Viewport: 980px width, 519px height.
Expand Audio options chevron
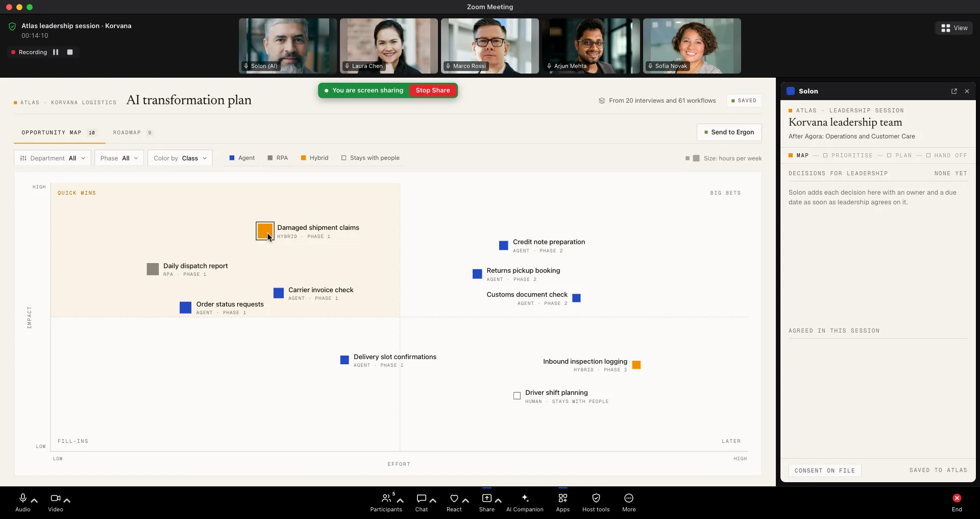(x=34, y=501)
